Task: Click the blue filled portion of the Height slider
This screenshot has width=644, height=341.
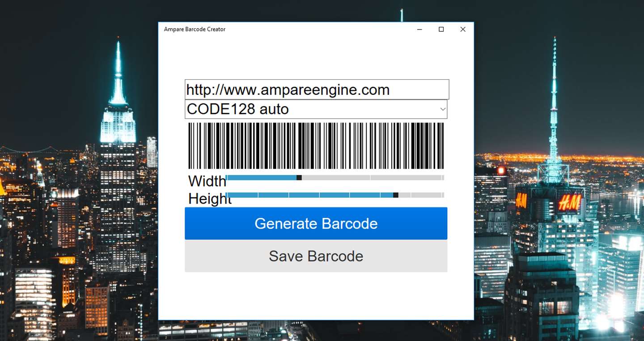Action: pyautogui.click(x=309, y=195)
